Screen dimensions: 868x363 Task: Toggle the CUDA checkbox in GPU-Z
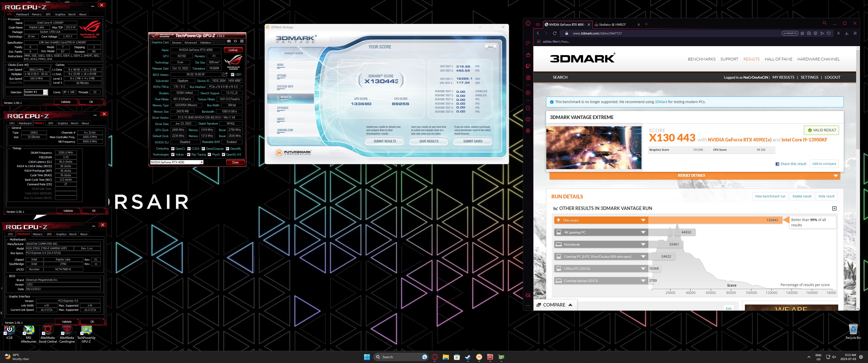pyautogui.click(x=189, y=148)
